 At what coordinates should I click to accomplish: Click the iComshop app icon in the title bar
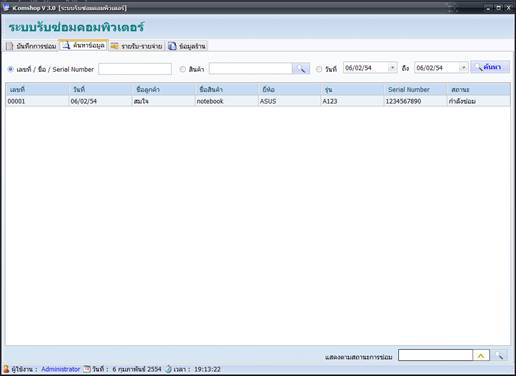6,7
